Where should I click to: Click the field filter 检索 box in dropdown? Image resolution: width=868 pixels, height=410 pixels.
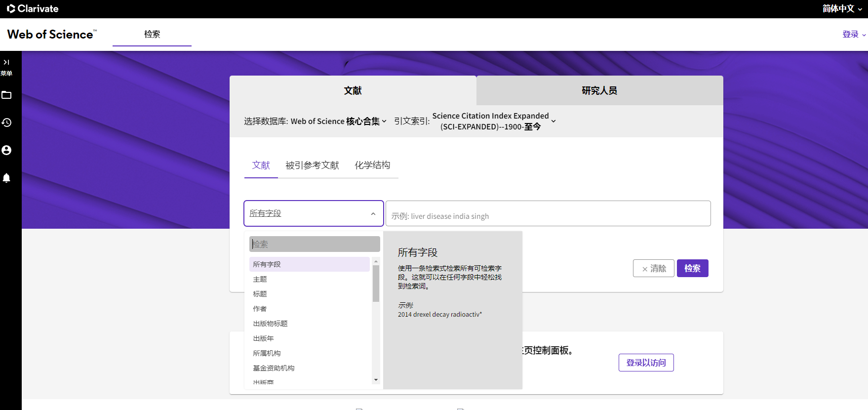[x=315, y=244]
